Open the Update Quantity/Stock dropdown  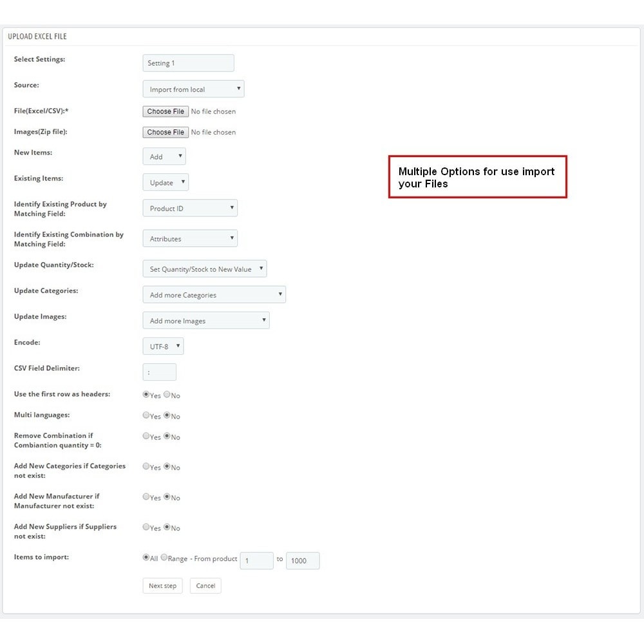tap(205, 269)
